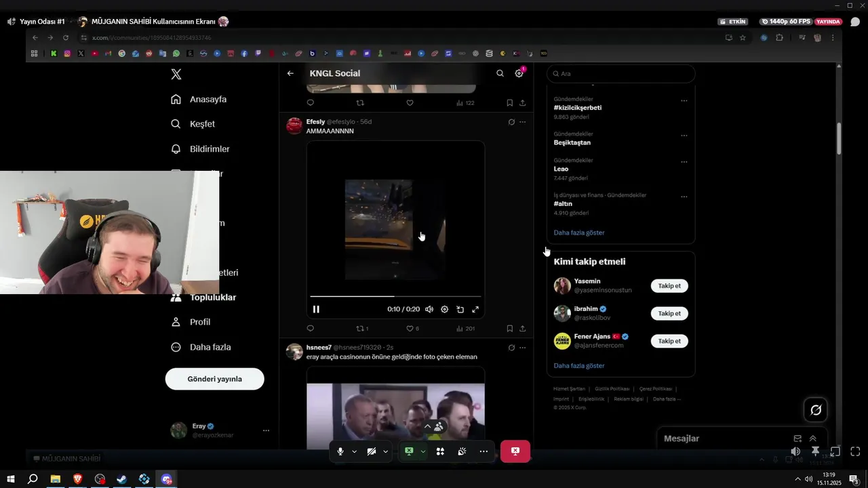868x488 pixels.
Task: Open community settings gear with badge
Action: click(519, 73)
